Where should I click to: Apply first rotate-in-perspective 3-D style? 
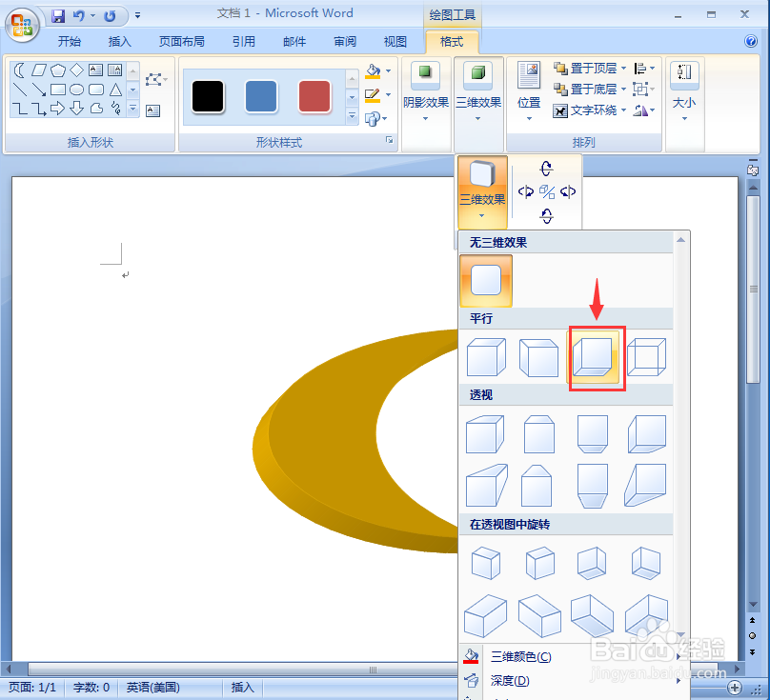click(x=486, y=563)
